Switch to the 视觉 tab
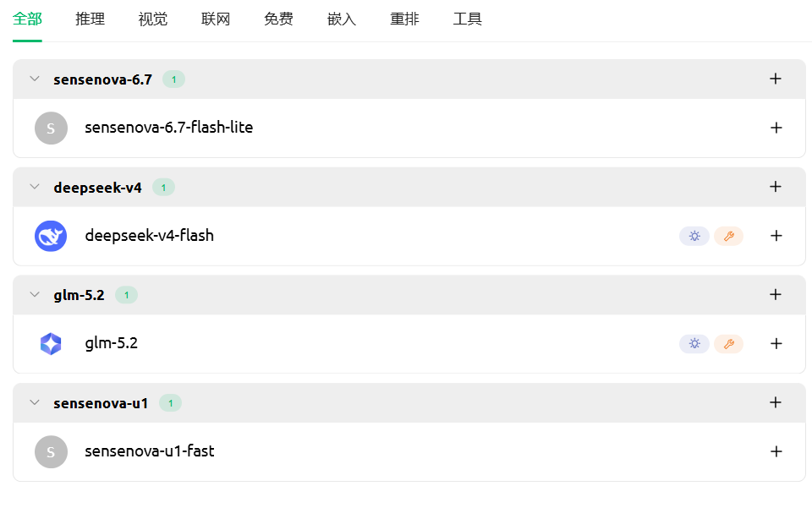The image size is (812, 508). pos(153,19)
